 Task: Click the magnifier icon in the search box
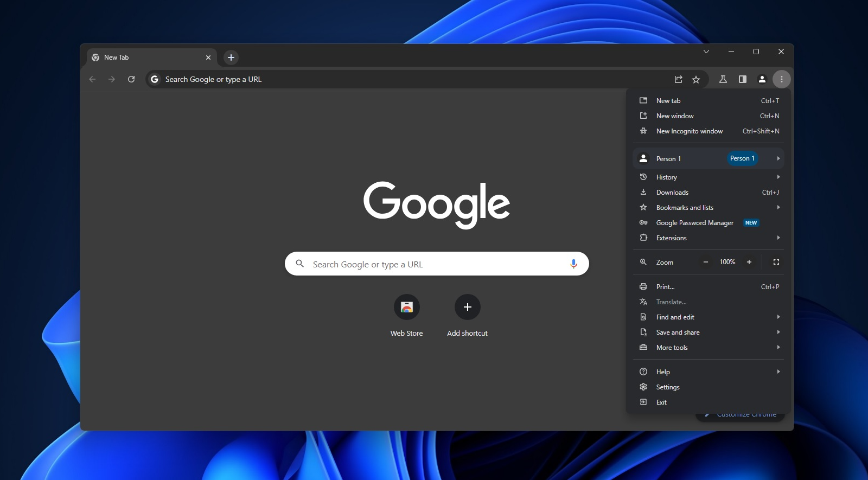pos(299,264)
